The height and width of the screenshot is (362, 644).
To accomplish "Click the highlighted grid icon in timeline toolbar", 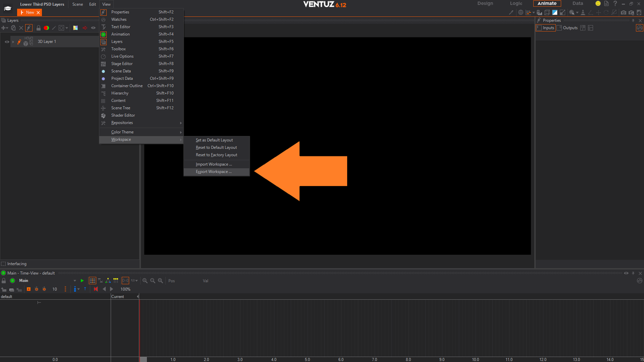I will 92,280.
